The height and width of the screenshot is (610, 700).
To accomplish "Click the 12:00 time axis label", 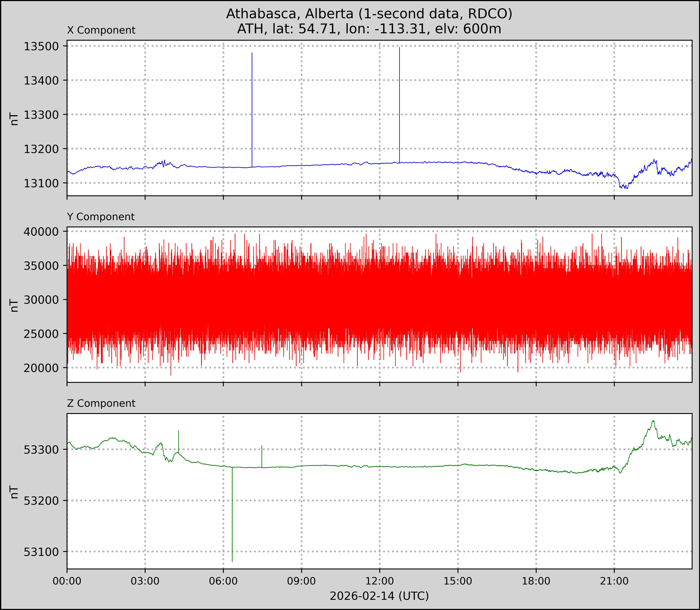I will point(380,581).
